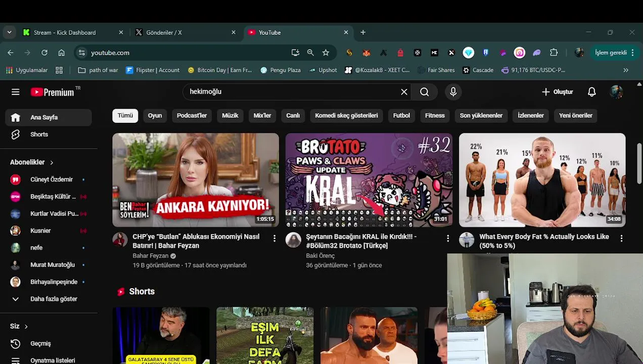Click the magnifier search button
The height and width of the screenshot is (364, 643).
(425, 92)
